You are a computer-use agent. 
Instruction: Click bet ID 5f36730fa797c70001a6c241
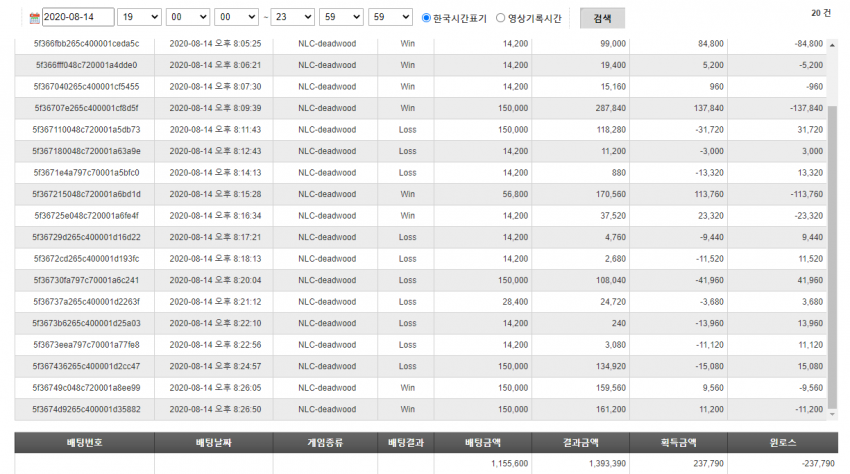tap(86, 280)
